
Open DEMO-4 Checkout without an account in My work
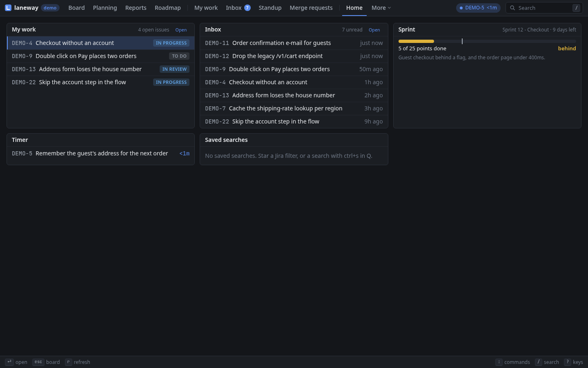101,43
